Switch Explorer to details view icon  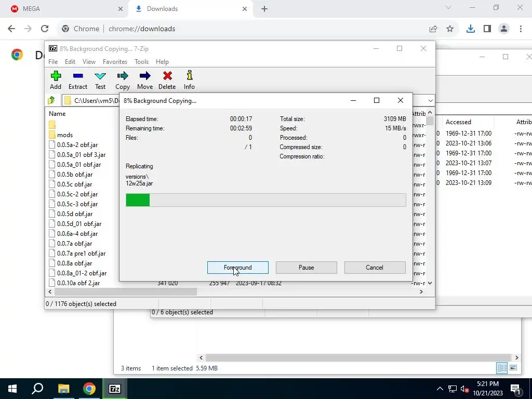(x=502, y=368)
